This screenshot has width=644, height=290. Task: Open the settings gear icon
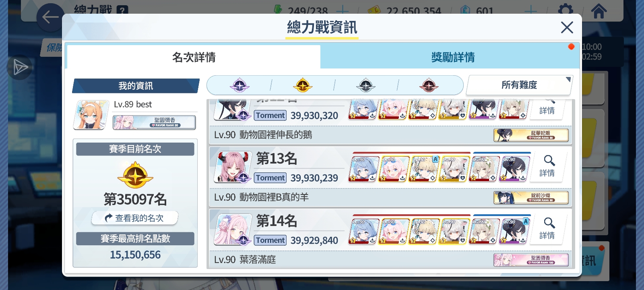(x=566, y=10)
